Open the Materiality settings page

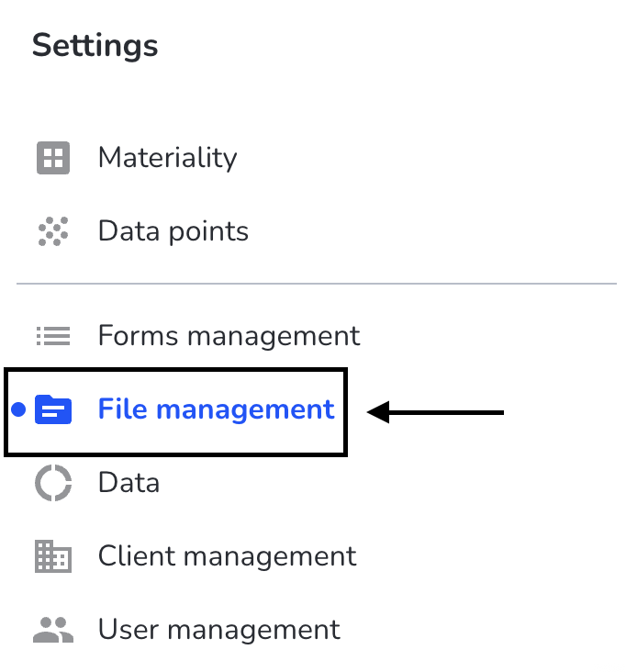167,158
